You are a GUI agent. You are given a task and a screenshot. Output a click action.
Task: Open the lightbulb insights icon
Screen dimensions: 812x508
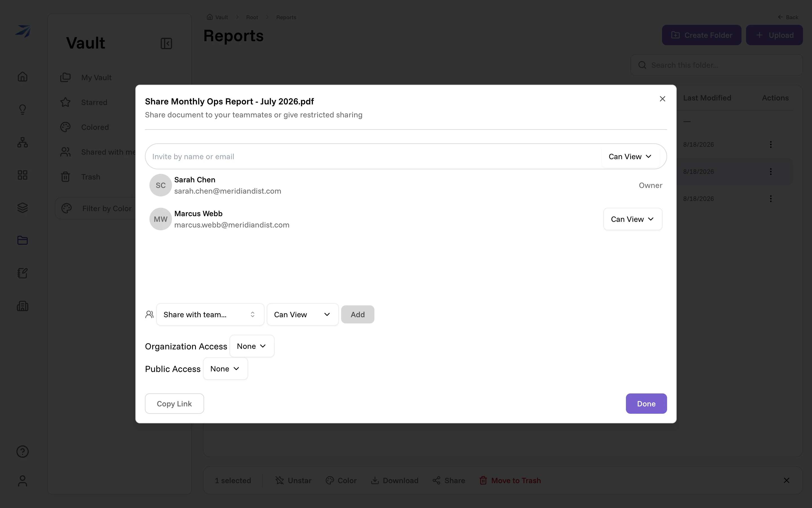pyautogui.click(x=23, y=110)
